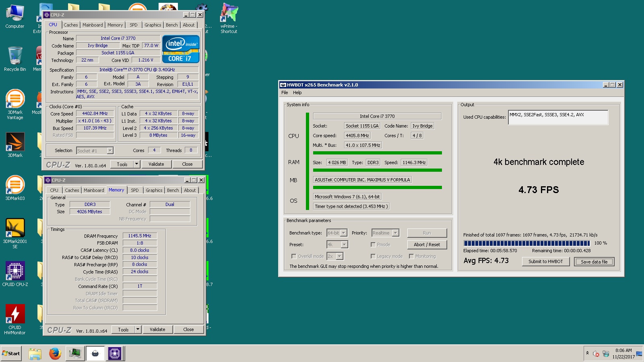Toggle the Monitoring checkbox
Image resolution: width=644 pixels, height=362 pixels.
[x=411, y=256]
